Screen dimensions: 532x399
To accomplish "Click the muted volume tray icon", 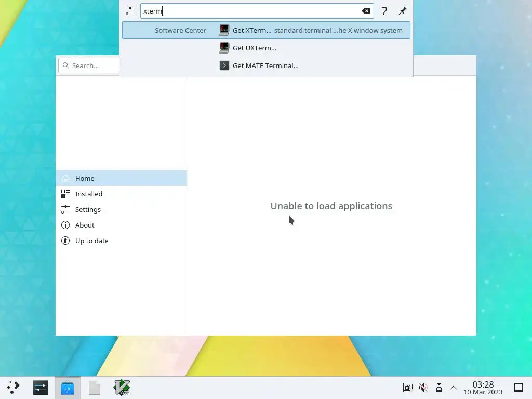I will (423, 388).
